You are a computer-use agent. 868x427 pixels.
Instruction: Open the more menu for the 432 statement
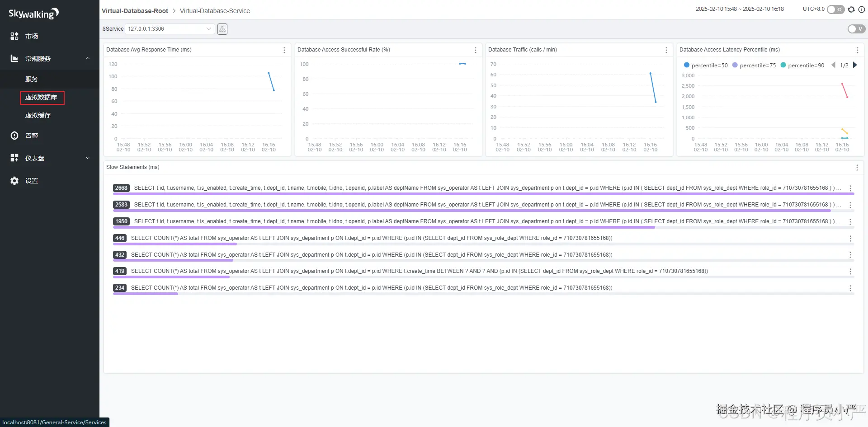[x=850, y=255]
